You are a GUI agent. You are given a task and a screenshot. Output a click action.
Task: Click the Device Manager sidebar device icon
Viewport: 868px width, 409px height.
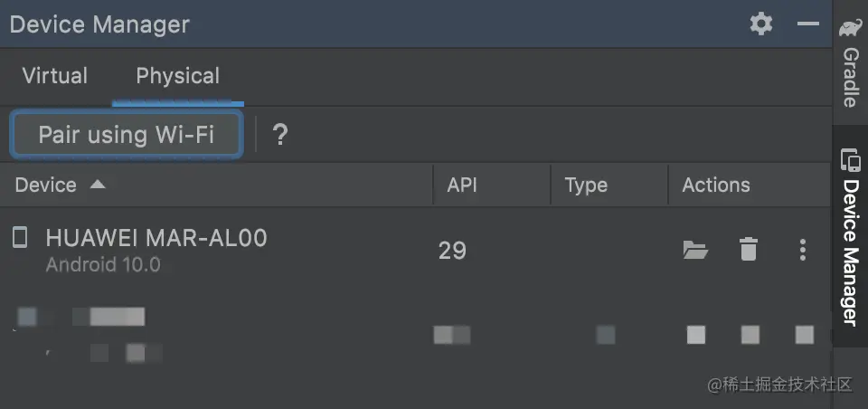click(x=850, y=159)
